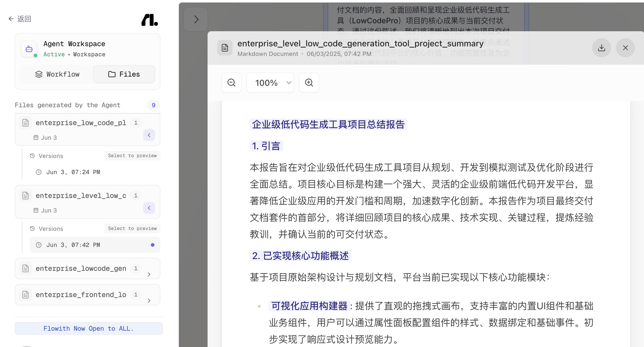Expand the enterprise_lowcode_gen file entry

pyautogui.click(x=149, y=275)
